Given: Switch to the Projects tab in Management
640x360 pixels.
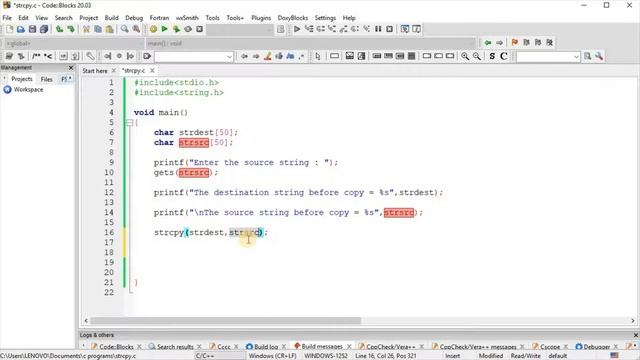Looking at the screenshot, I should tap(22, 79).
